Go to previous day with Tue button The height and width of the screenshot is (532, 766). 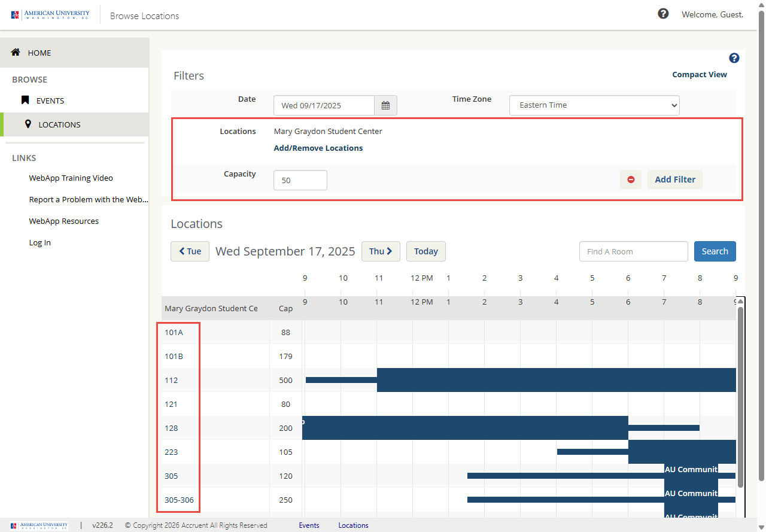coord(190,251)
